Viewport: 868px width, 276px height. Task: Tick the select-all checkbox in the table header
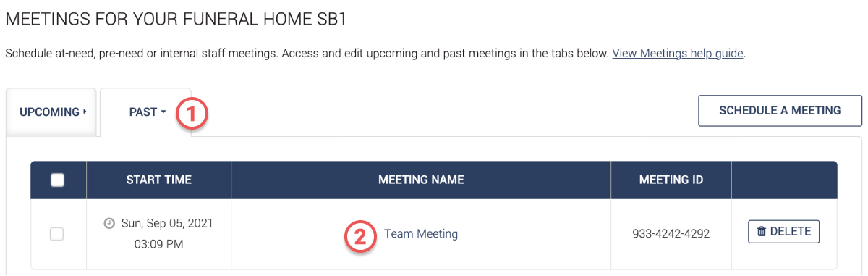58,180
